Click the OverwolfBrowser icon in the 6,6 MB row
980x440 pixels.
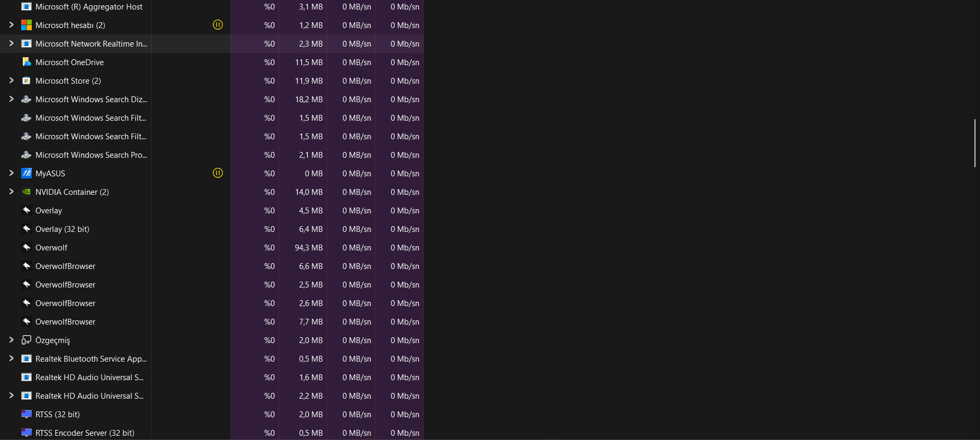26,266
